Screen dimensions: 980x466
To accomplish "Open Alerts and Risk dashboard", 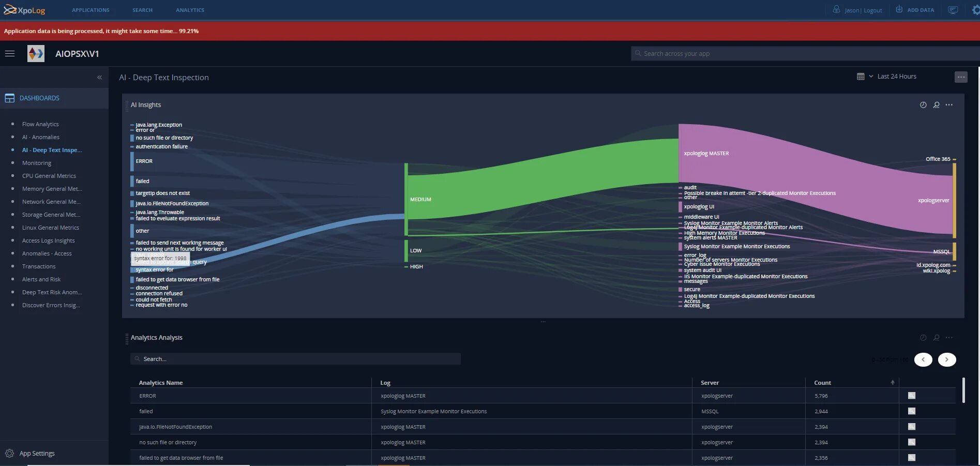I will pos(41,279).
